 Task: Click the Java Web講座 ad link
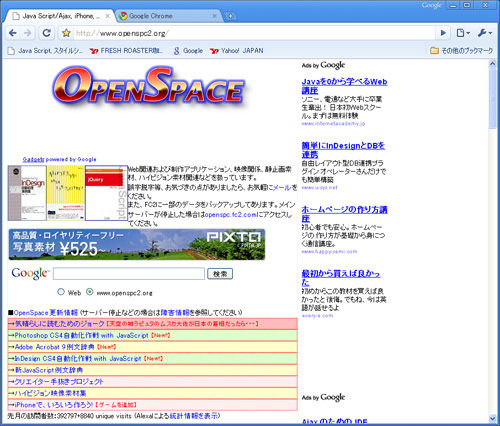coord(344,86)
